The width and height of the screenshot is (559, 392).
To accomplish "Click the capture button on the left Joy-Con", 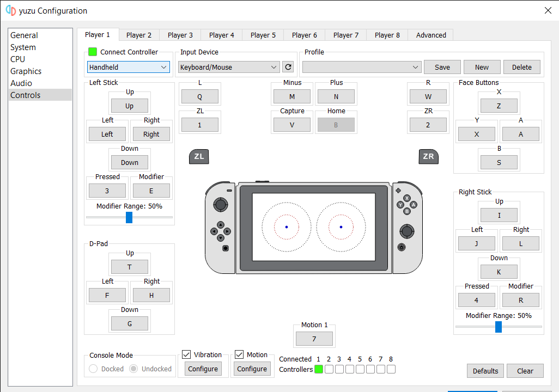I will pos(226,248).
